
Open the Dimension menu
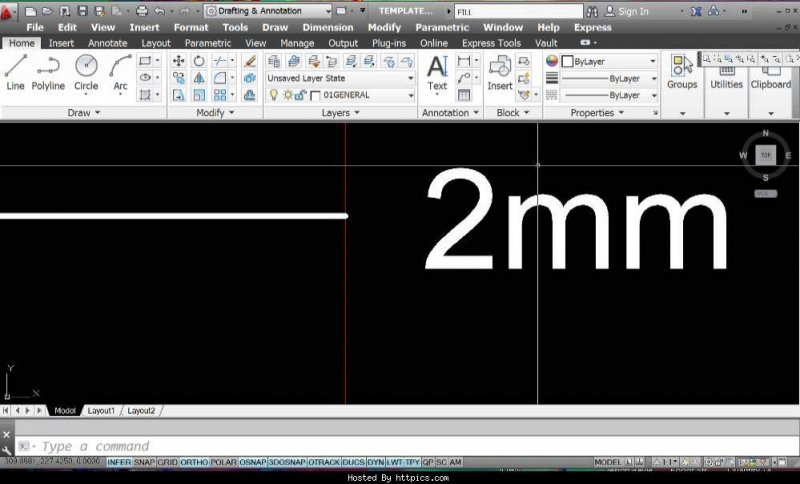(x=328, y=28)
